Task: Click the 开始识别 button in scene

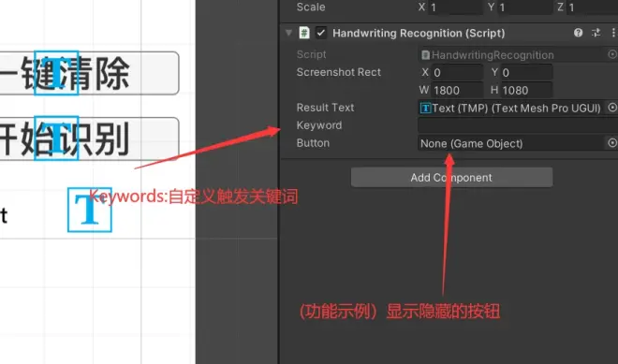Action: (x=89, y=138)
